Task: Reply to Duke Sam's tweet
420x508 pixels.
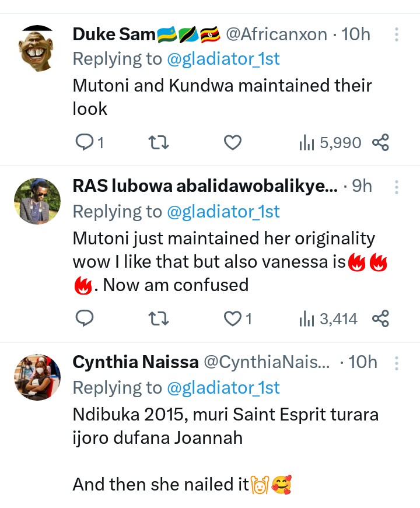Action: coord(85,142)
